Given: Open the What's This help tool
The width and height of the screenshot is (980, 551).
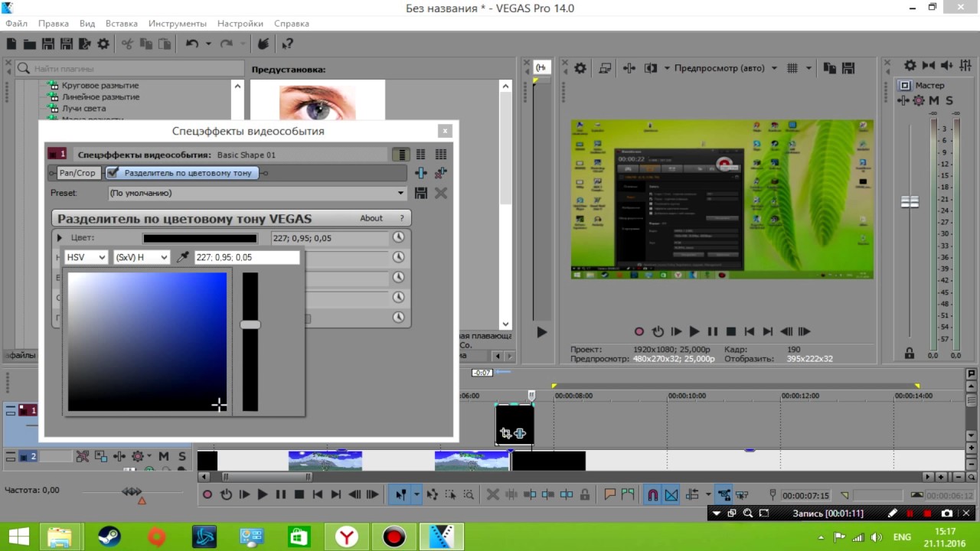Looking at the screenshot, I should coord(287,44).
